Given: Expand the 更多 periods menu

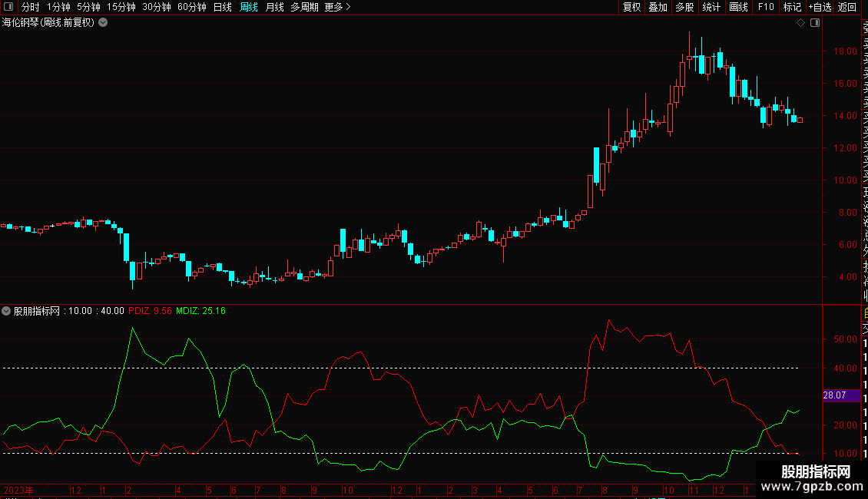Looking at the screenshot, I should click(337, 7).
